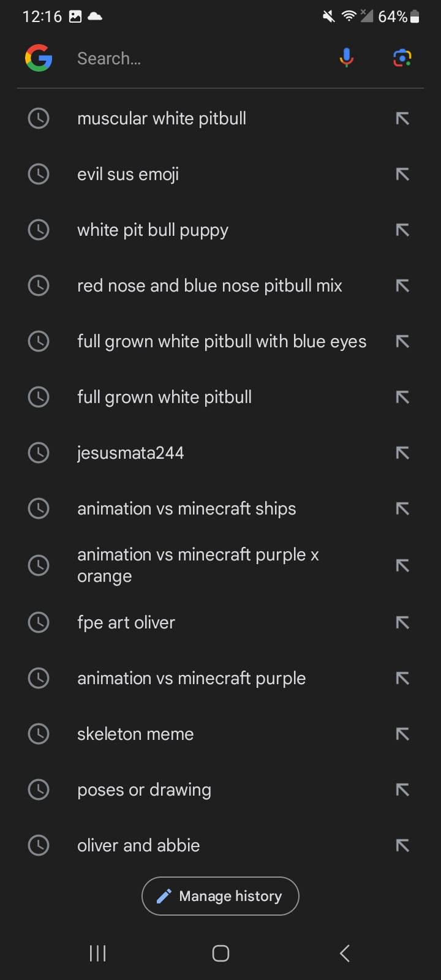Fill search with 'evil sus emoji' arrow

click(x=402, y=175)
